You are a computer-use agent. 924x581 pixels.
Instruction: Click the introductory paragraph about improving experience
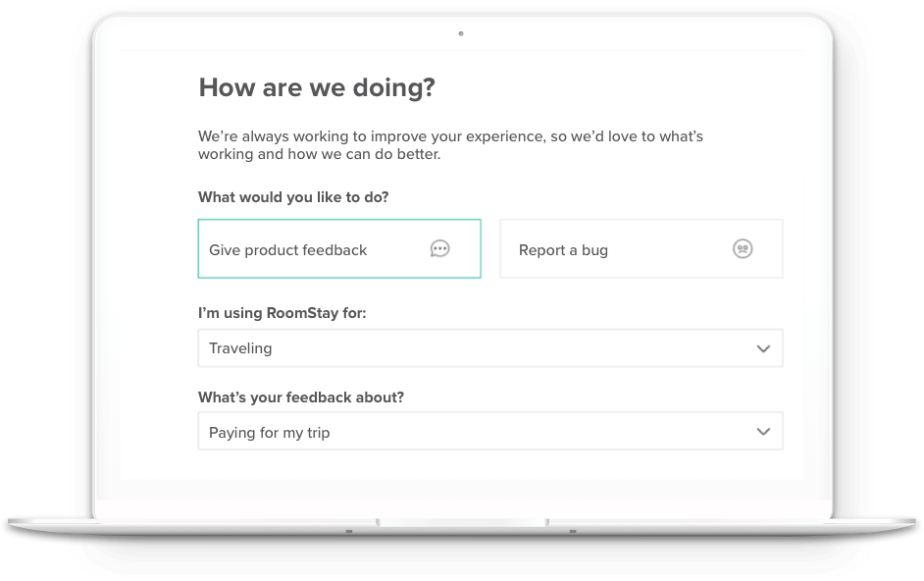[451, 145]
